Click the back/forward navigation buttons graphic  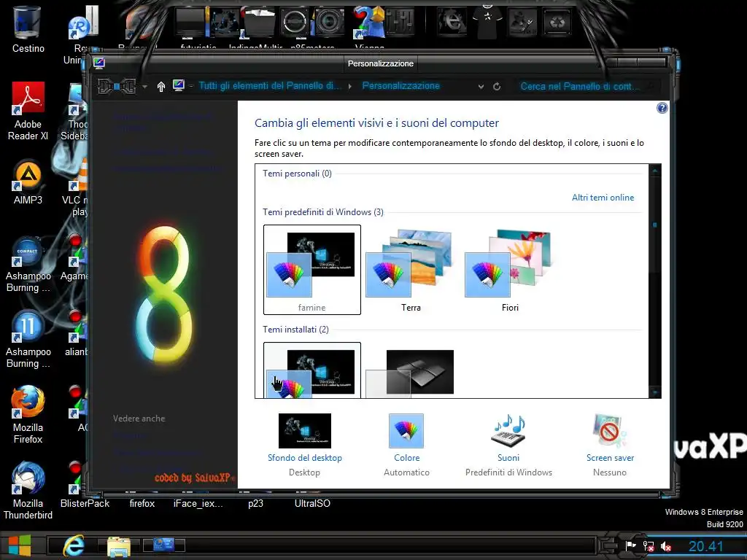[x=117, y=86]
